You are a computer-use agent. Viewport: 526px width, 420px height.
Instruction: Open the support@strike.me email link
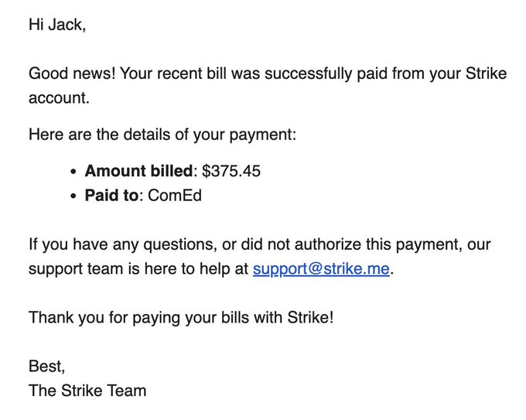pyautogui.click(x=321, y=270)
